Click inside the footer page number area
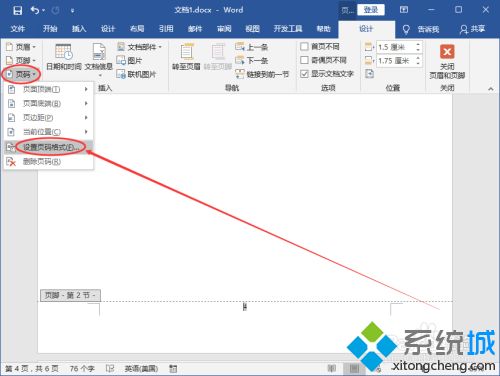Image resolution: width=500 pixels, height=376 pixels. (245, 307)
